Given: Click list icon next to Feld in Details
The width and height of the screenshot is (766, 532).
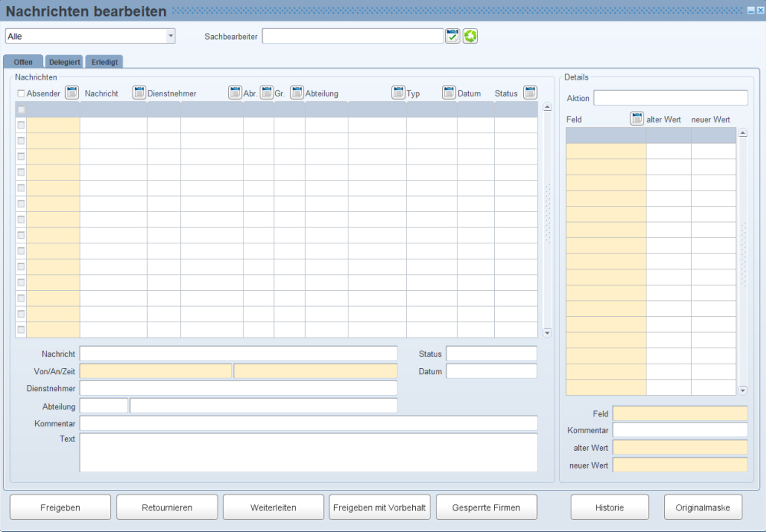Looking at the screenshot, I should pos(637,119).
